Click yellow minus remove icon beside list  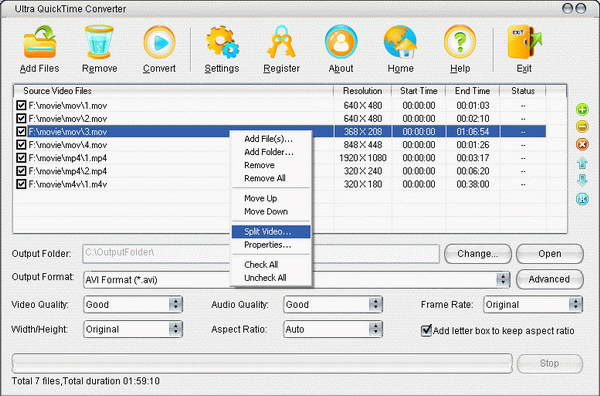(x=582, y=126)
